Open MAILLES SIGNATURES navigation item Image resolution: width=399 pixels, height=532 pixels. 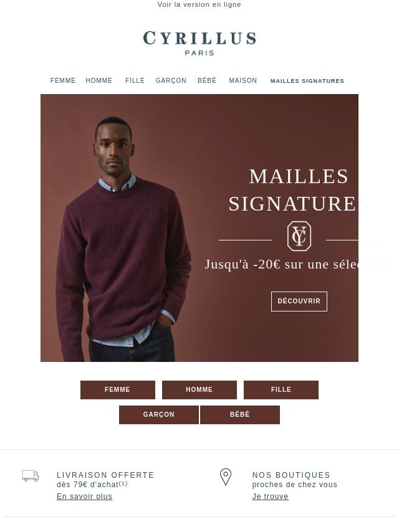tap(307, 81)
